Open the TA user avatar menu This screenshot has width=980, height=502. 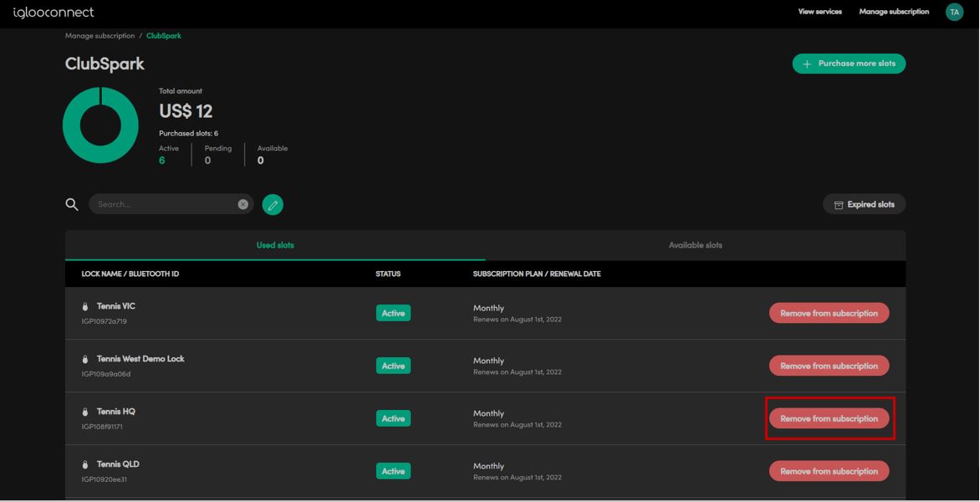[x=954, y=12]
